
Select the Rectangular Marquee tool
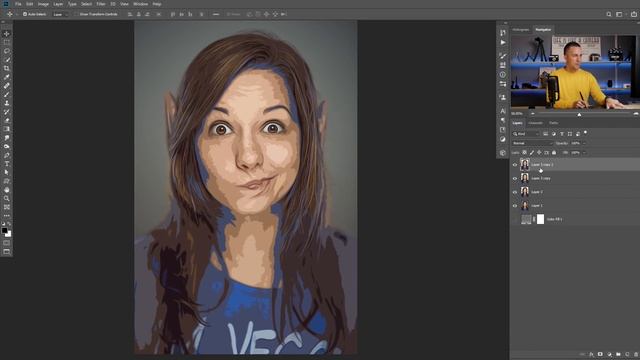point(7,42)
